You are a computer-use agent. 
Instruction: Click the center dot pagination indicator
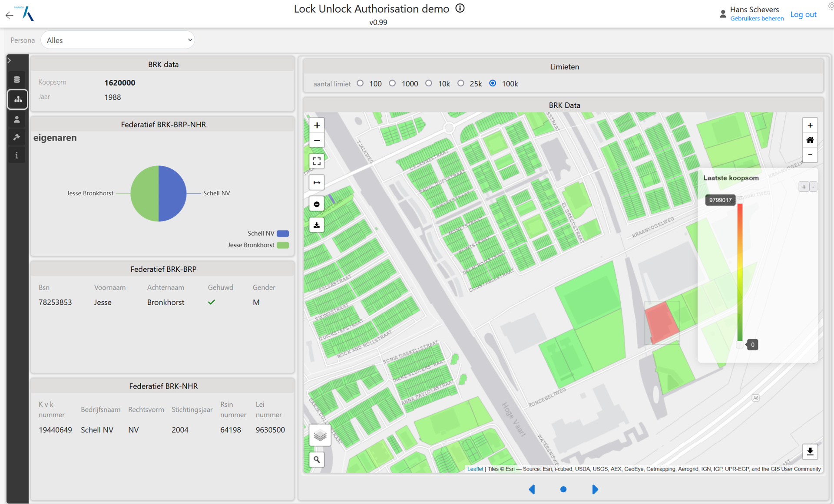(563, 489)
